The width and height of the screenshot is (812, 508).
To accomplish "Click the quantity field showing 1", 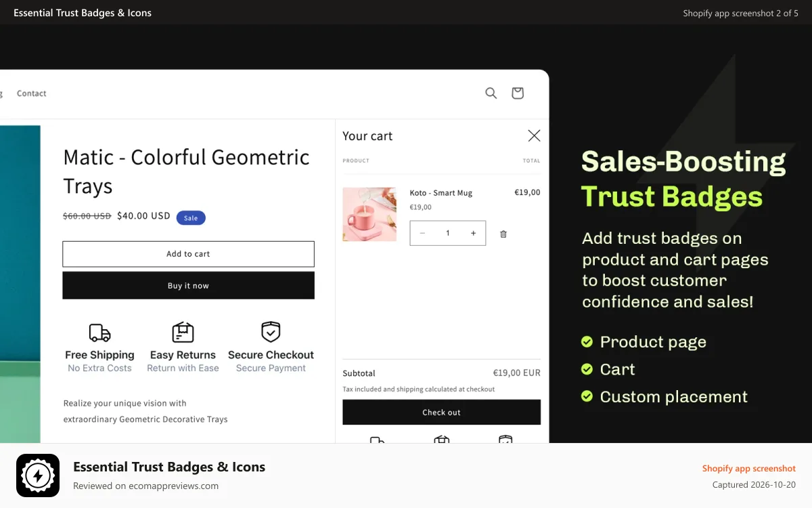I will 447,233.
